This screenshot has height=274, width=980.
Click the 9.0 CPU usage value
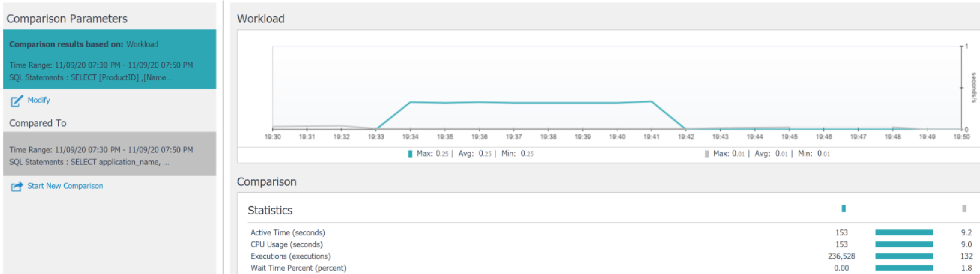coord(966,244)
